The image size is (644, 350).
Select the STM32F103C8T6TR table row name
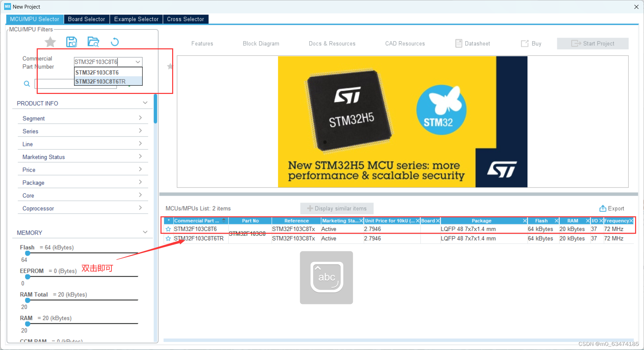199,239
